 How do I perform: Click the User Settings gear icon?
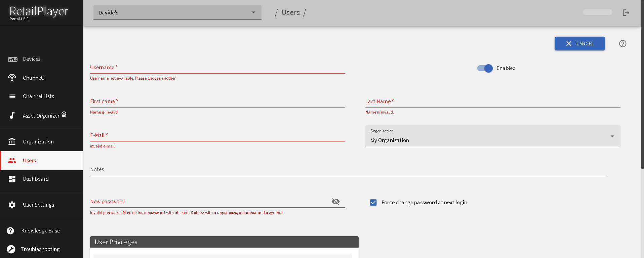pyautogui.click(x=12, y=205)
